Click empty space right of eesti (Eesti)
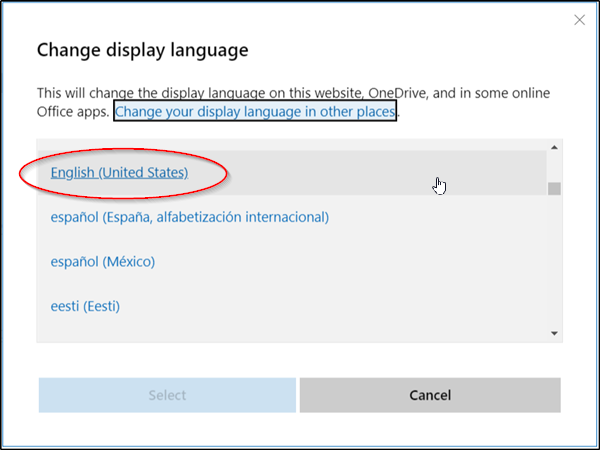This screenshot has width=600, height=450. 350,305
